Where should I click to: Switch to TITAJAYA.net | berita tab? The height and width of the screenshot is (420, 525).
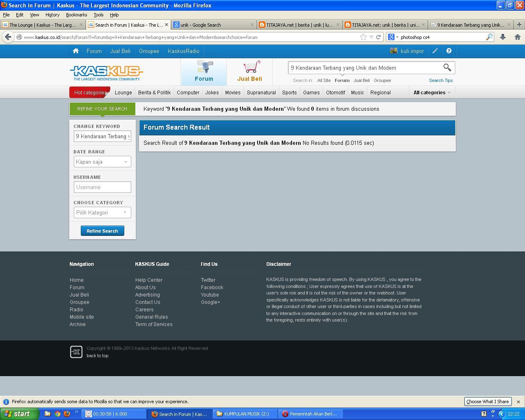click(299, 25)
